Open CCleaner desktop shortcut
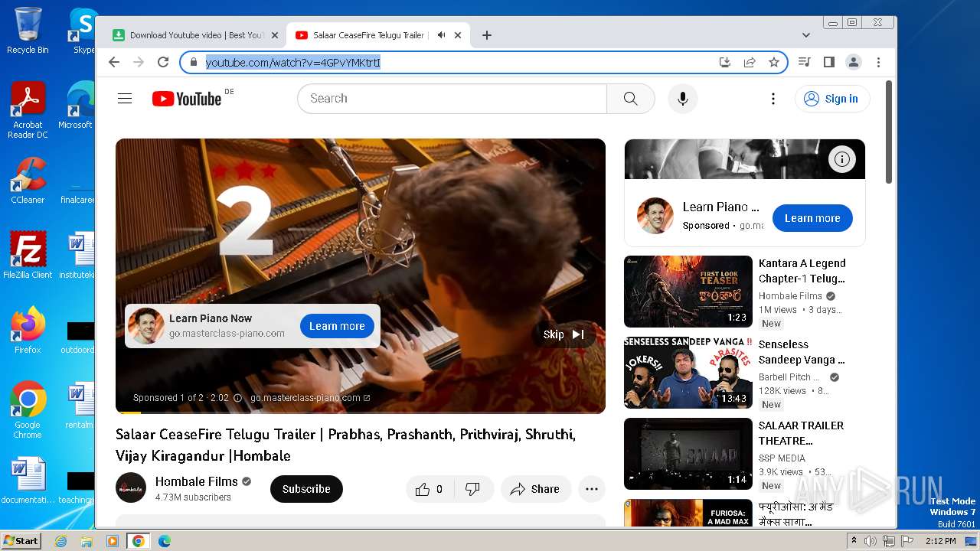This screenshot has height=551, width=980. [x=28, y=181]
